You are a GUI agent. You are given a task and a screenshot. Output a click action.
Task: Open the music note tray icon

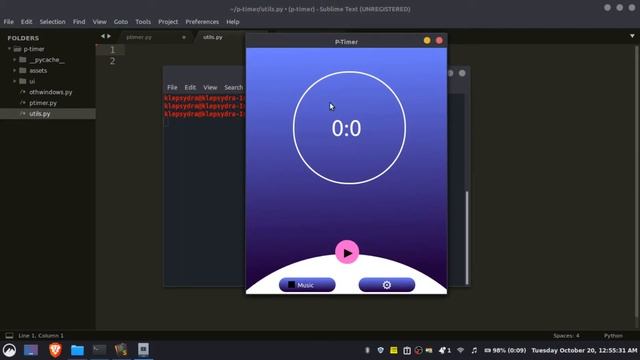tap(474, 350)
